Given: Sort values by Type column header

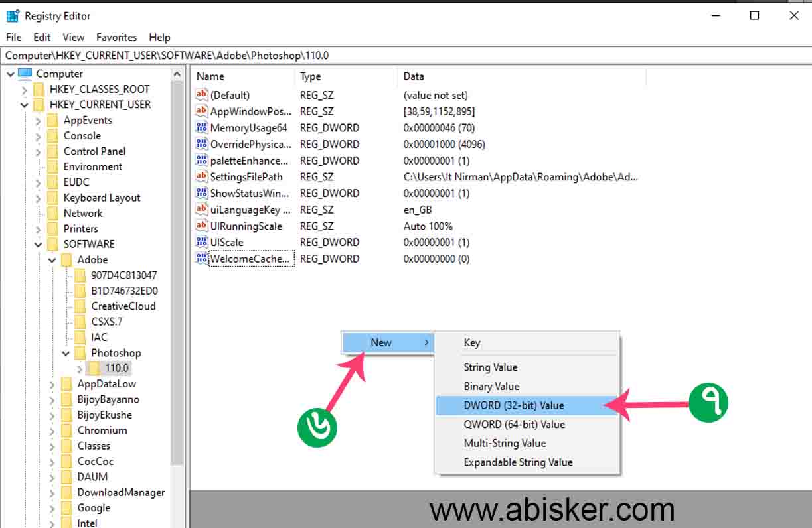Looking at the screenshot, I should [x=347, y=76].
